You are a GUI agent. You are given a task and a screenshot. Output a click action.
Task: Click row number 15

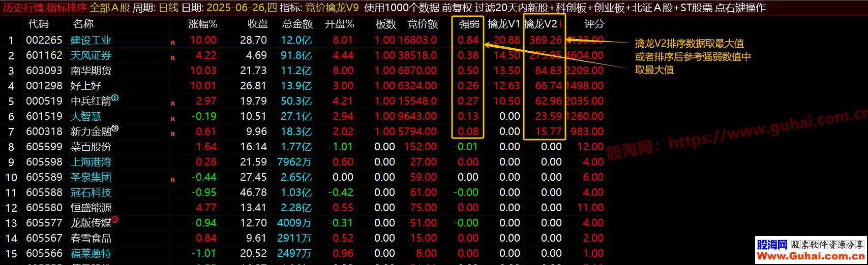click(x=11, y=253)
